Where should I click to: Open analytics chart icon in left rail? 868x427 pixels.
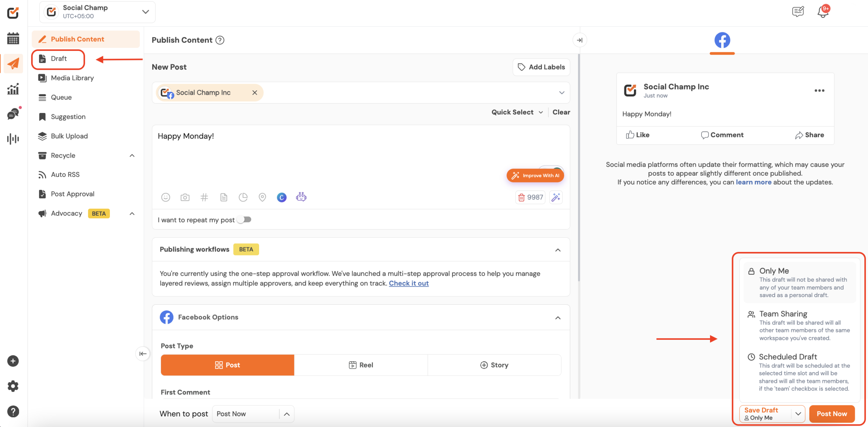coord(13,89)
